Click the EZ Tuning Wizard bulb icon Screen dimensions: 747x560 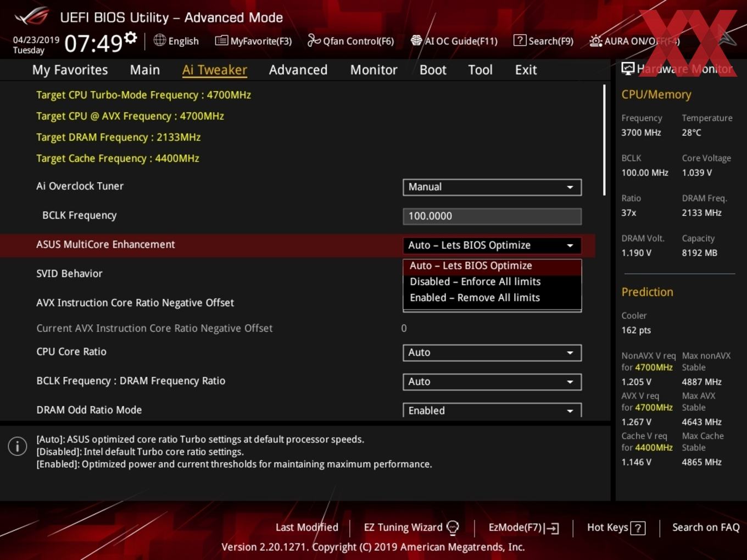pos(453,528)
